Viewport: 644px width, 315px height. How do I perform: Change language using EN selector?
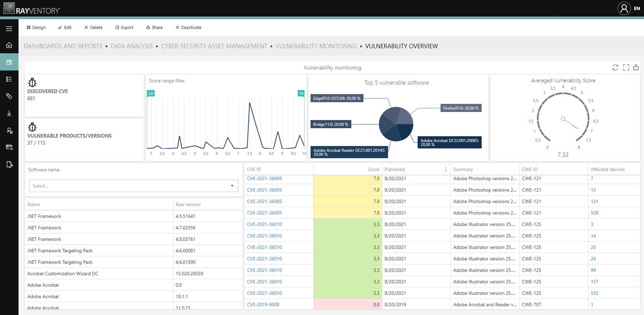point(637,8)
